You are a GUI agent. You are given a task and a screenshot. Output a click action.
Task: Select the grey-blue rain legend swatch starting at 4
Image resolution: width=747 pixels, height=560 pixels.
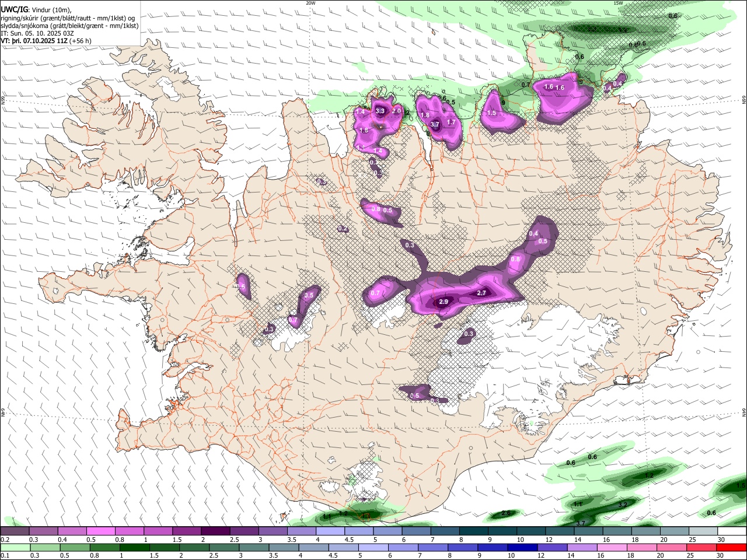(x=313, y=548)
